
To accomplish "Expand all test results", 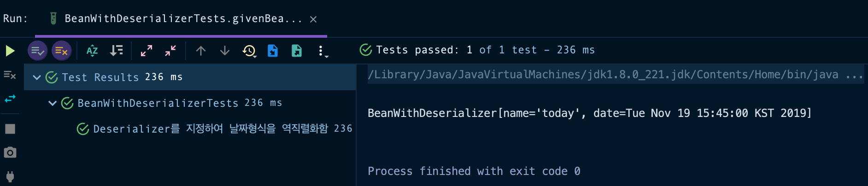I will click(x=147, y=51).
